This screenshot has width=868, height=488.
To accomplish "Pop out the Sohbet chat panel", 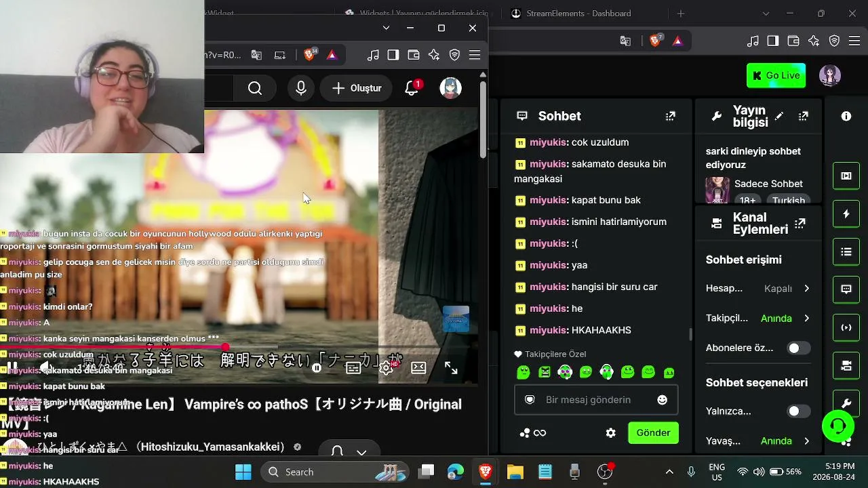I will [671, 116].
